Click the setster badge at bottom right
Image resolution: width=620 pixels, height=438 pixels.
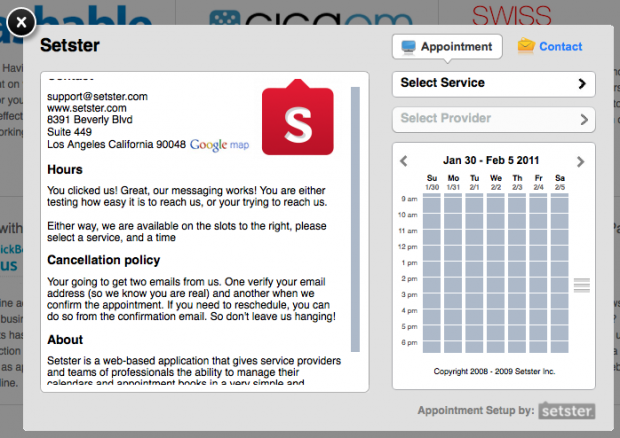pyautogui.click(x=567, y=411)
